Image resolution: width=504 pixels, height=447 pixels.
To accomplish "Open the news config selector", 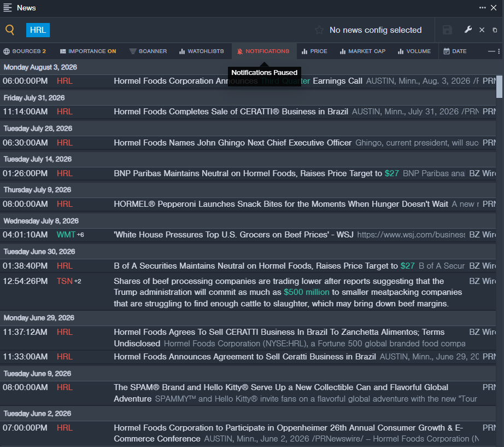I will 376,30.
